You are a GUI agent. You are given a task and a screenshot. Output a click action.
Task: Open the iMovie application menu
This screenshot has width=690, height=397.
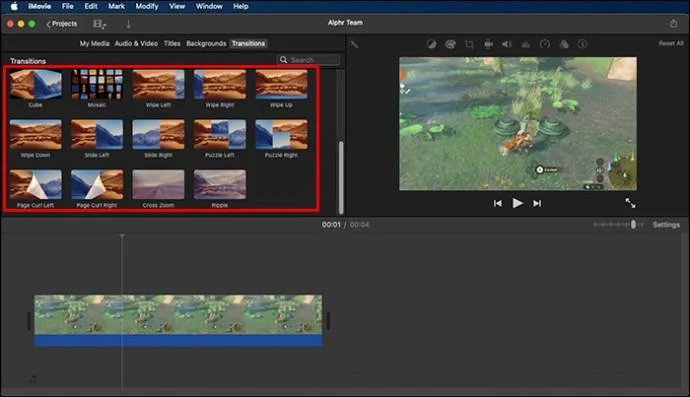pos(39,6)
